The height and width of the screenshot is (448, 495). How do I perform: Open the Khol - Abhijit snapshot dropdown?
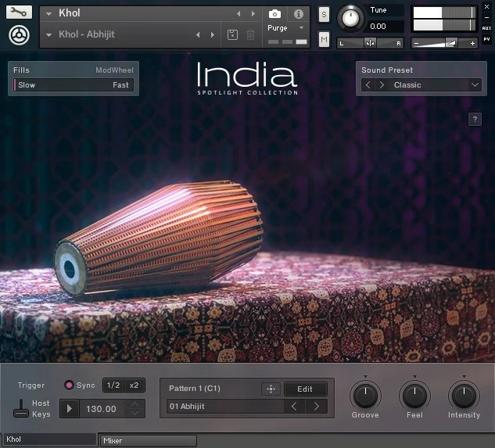coord(49,34)
